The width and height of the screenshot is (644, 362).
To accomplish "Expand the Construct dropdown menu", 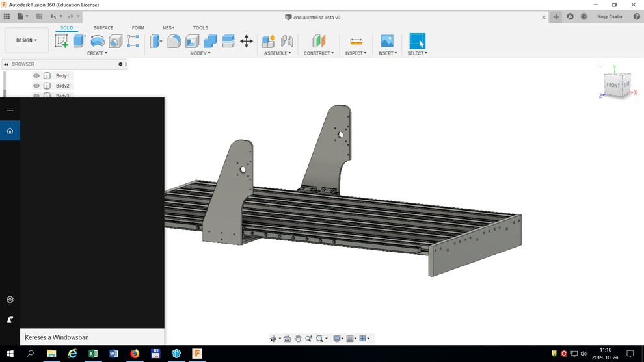I will [319, 53].
